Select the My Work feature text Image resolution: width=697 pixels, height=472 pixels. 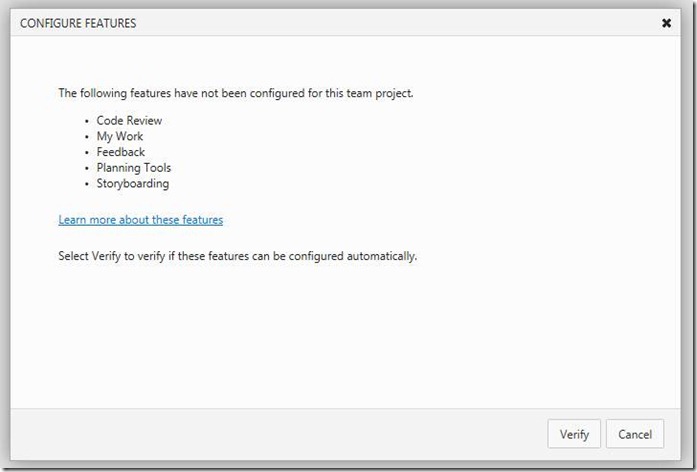pyautogui.click(x=120, y=136)
